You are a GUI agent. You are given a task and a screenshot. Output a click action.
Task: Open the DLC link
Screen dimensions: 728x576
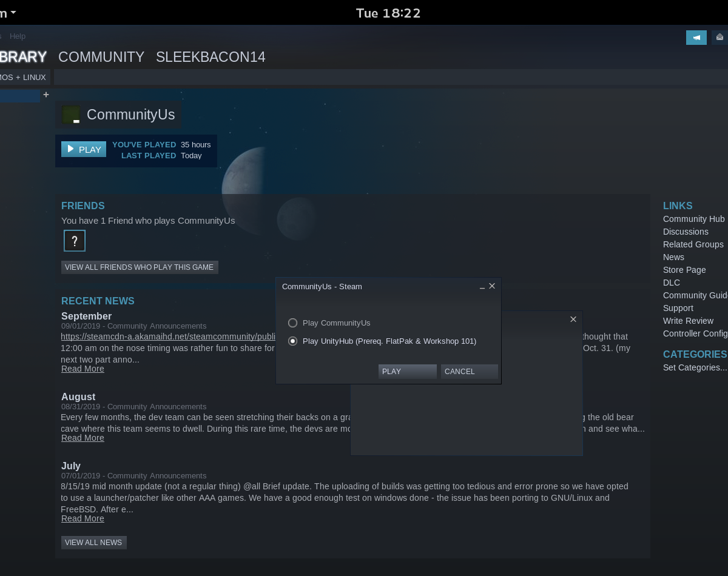(672, 283)
